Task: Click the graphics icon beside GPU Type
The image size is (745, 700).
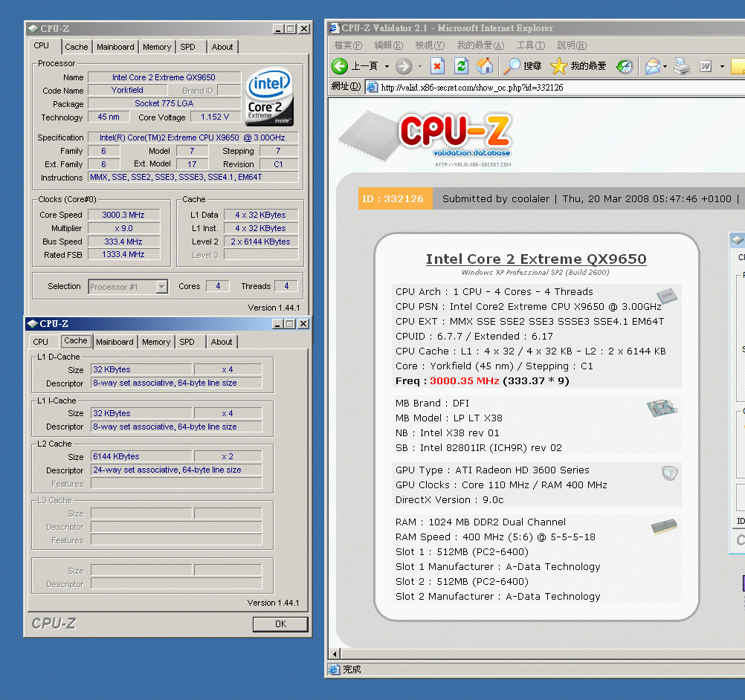Action: coord(669,473)
